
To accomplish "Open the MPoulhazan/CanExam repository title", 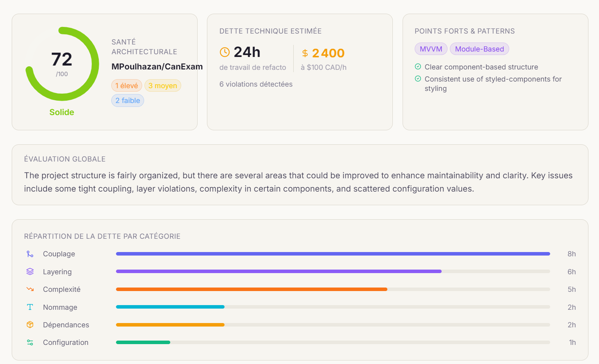I will coord(157,67).
